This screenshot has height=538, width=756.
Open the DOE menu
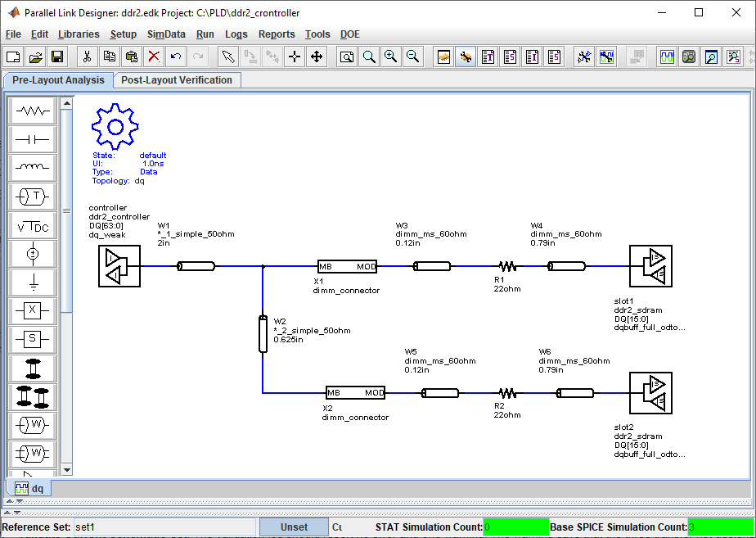(x=350, y=34)
